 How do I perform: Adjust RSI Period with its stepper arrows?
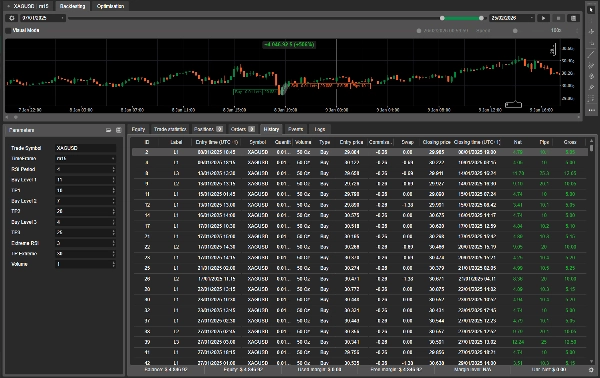(113, 169)
